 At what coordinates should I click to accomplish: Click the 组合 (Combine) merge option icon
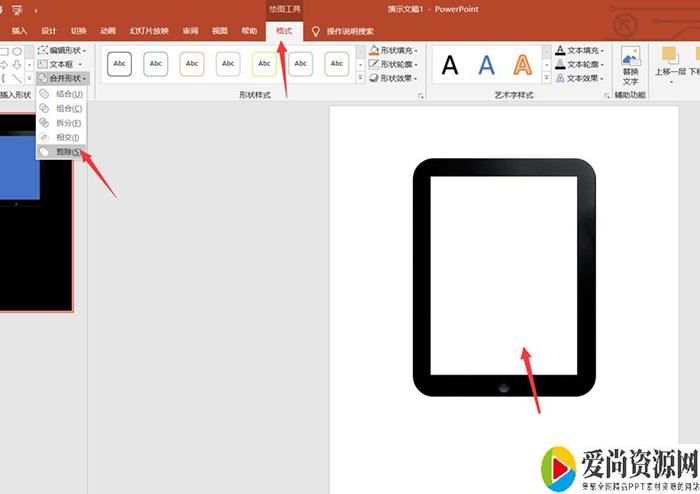point(44,108)
